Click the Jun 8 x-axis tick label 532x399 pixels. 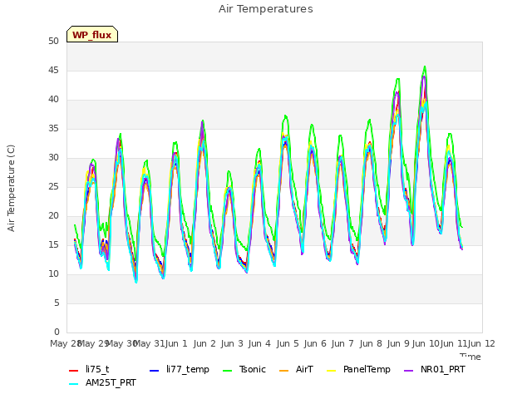pos(371,343)
